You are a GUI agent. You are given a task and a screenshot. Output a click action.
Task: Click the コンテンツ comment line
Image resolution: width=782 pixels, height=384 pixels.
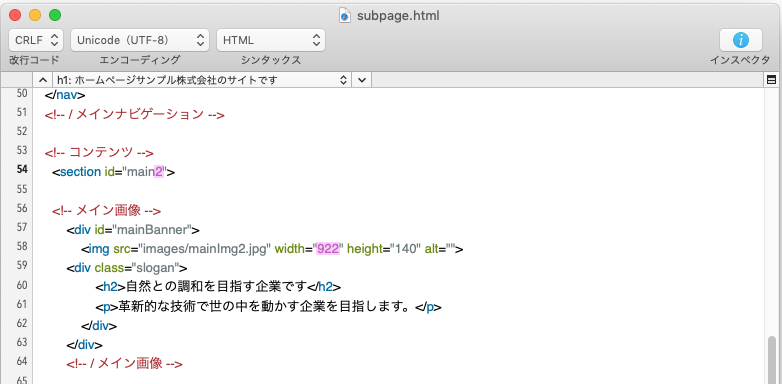click(x=99, y=153)
